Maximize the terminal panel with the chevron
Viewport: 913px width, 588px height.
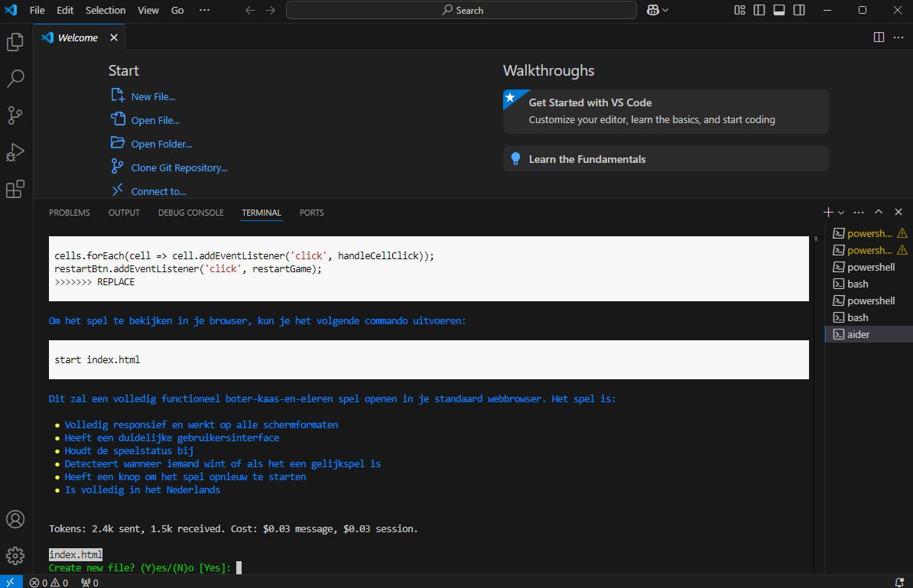click(879, 213)
